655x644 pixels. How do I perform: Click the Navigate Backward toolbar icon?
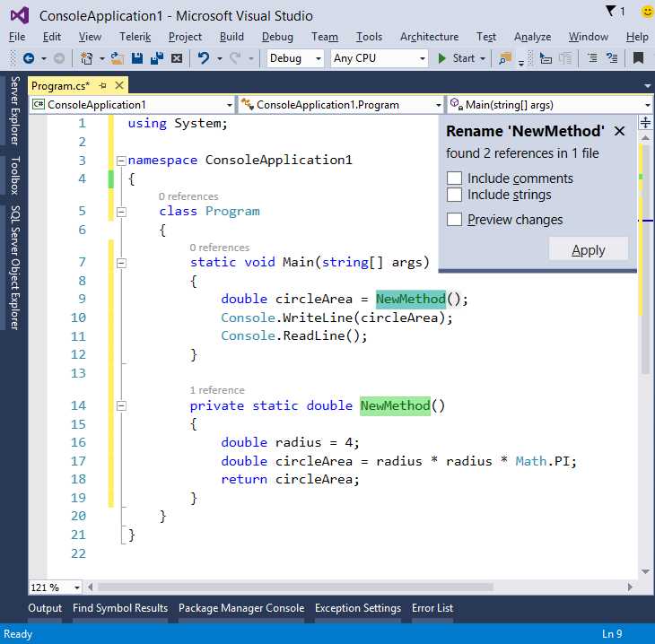coord(29,58)
